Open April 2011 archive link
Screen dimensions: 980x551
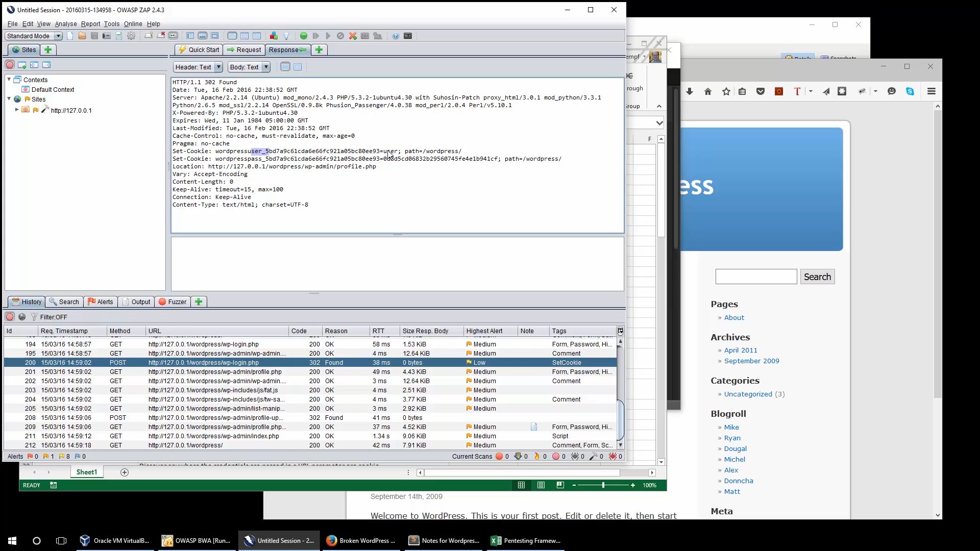[x=741, y=350]
